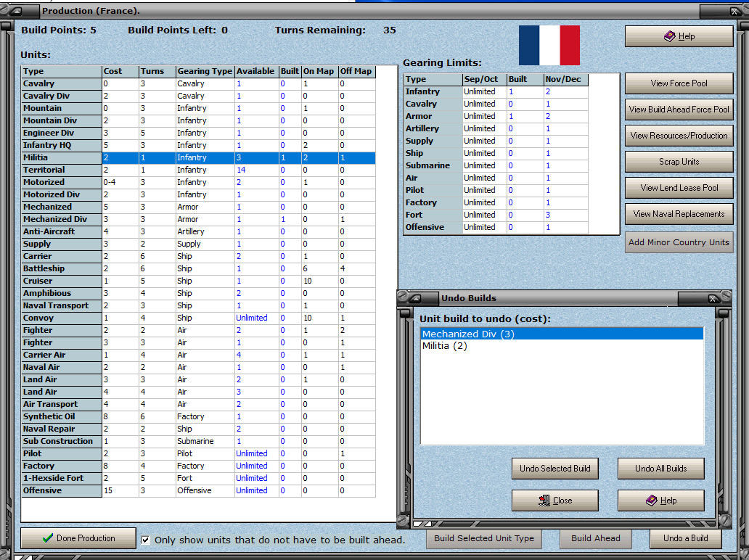749x560 pixels.
Task: Open the Lend Lease Pool view
Action: point(678,187)
